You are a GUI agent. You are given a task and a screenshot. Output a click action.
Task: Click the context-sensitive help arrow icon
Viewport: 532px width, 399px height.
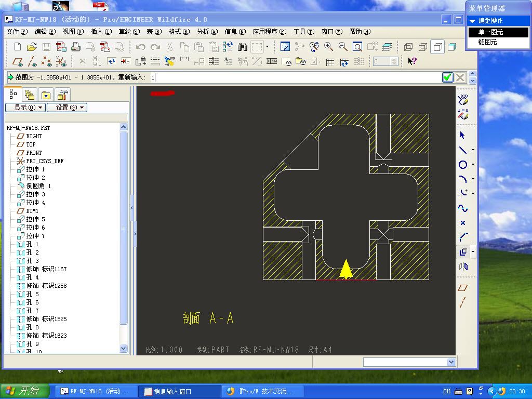412,61
